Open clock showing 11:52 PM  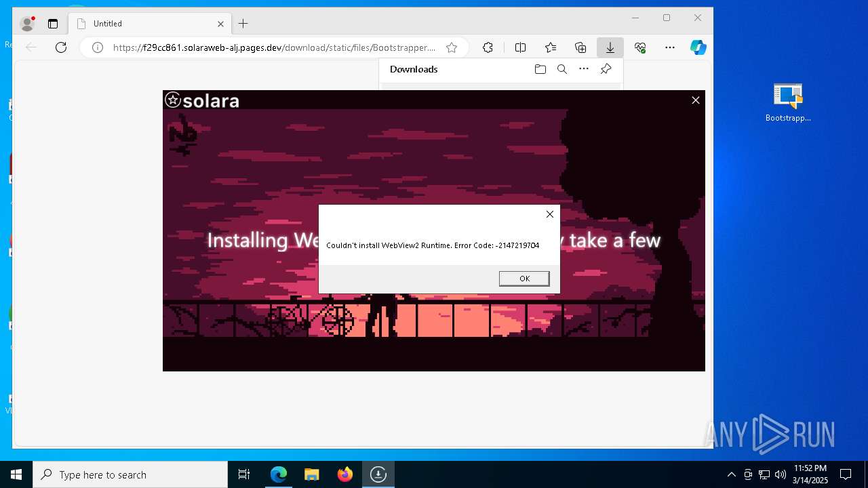pyautogui.click(x=810, y=474)
